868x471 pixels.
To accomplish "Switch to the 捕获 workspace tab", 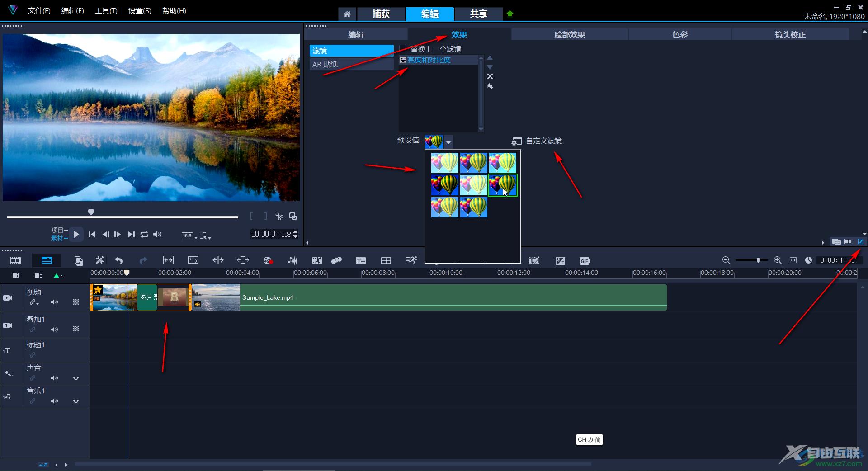I will (x=381, y=14).
